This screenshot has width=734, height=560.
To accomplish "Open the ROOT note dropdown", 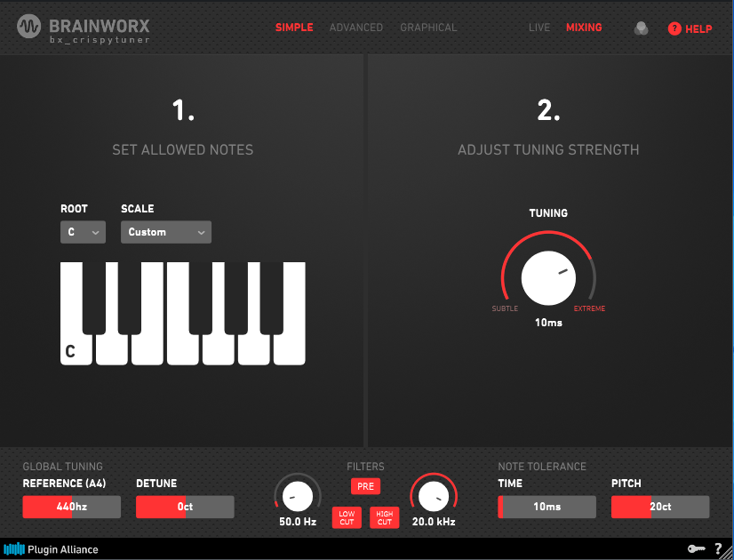I will (x=83, y=232).
